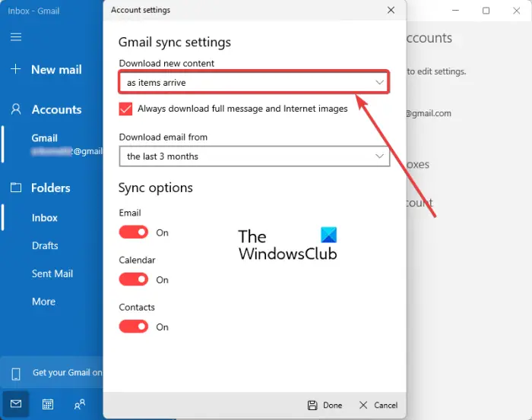This screenshot has height=420, width=532.
Task: Click the Cancel label text
Action: [x=386, y=405]
